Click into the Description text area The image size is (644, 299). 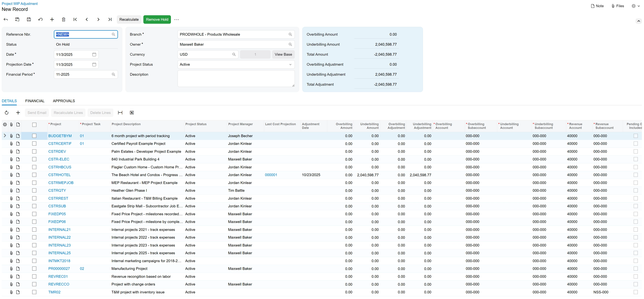[236, 78]
